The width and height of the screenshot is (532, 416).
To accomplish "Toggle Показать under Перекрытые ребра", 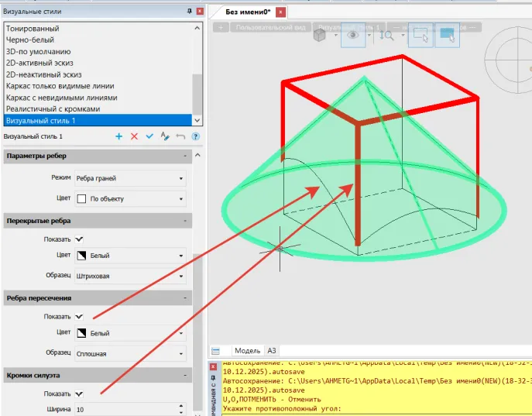I will point(79,239).
